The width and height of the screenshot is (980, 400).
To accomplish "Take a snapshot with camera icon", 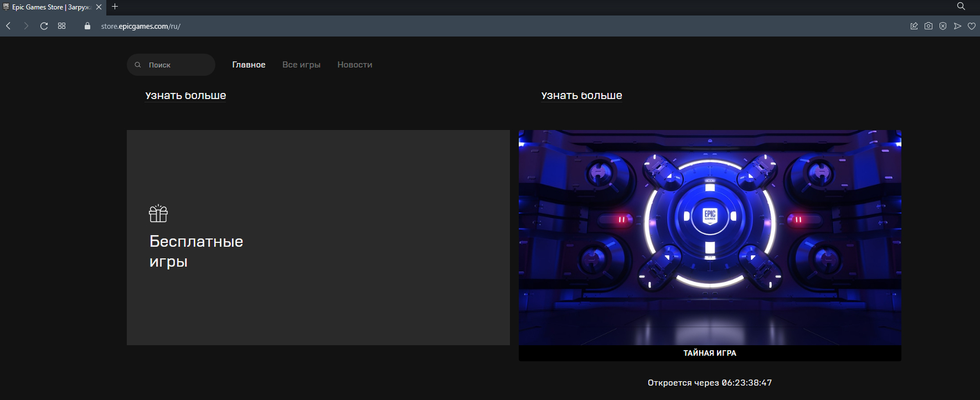I will (929, 26).
